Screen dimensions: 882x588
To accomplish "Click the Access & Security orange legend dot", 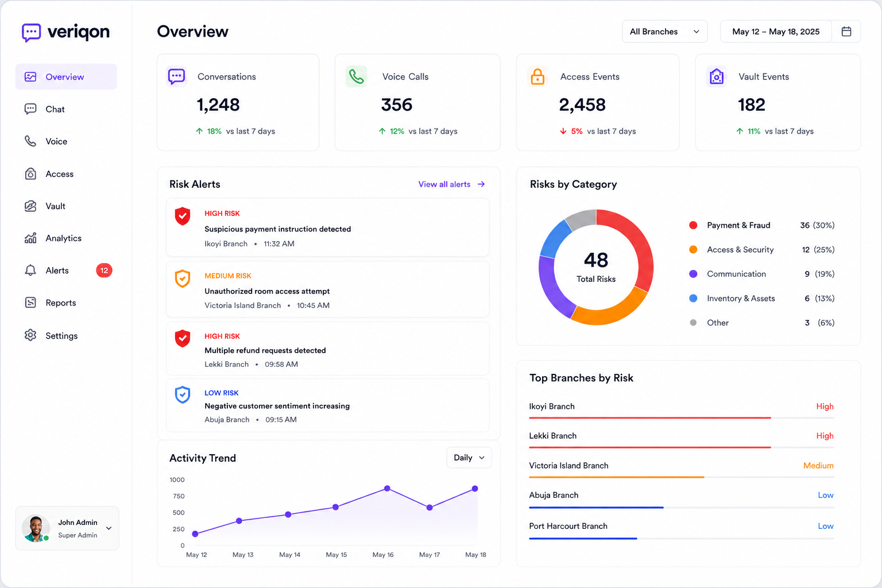I will click(x=693, y=250).
